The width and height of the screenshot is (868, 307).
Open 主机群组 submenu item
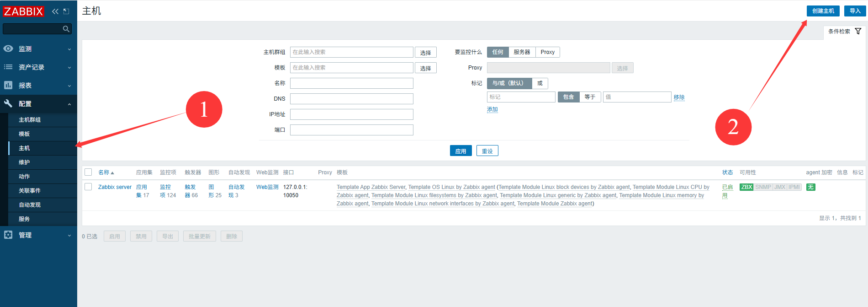point(42,120)
